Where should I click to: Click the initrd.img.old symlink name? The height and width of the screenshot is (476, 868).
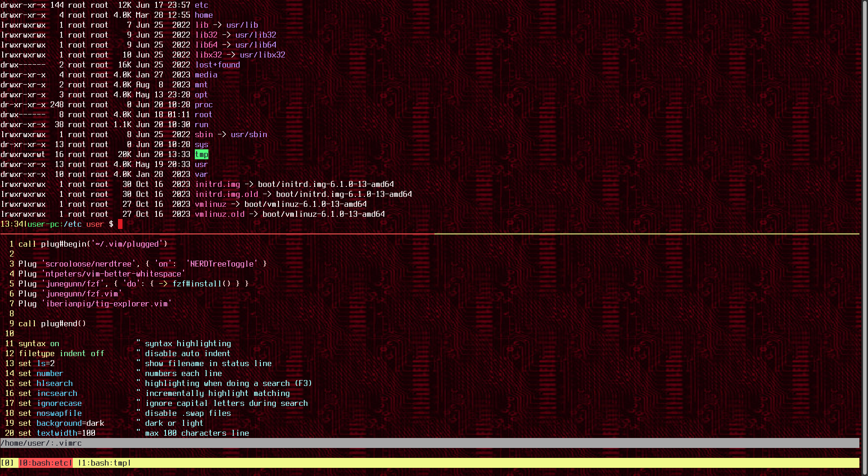[x=226, y=194]
